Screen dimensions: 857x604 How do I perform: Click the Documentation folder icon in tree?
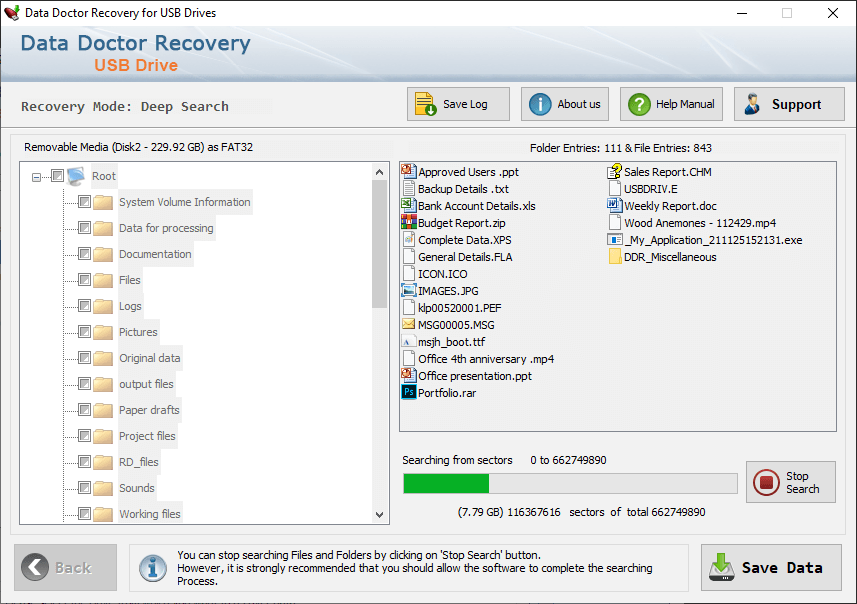click(103, 254)
